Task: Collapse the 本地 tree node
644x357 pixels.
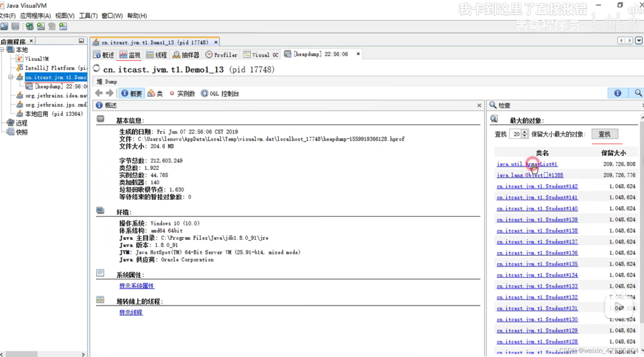Action: tap(2, 50)
